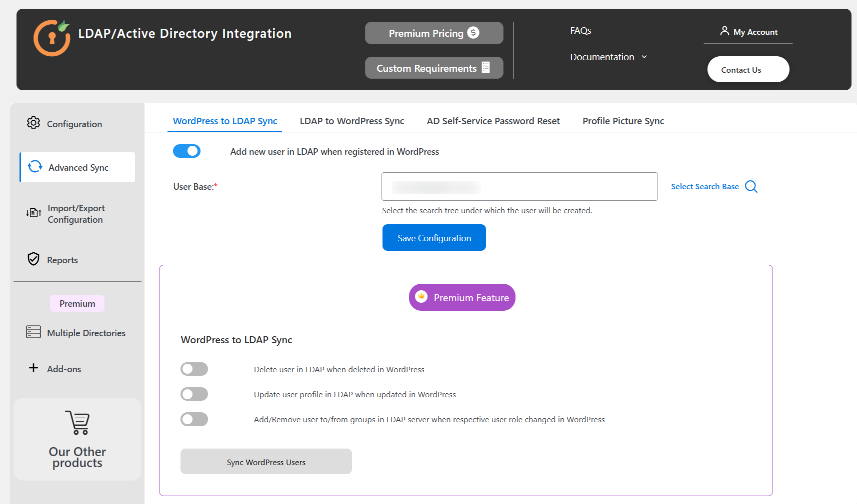Toggle Add/Remove user to/from groups switch

(194, 419)
